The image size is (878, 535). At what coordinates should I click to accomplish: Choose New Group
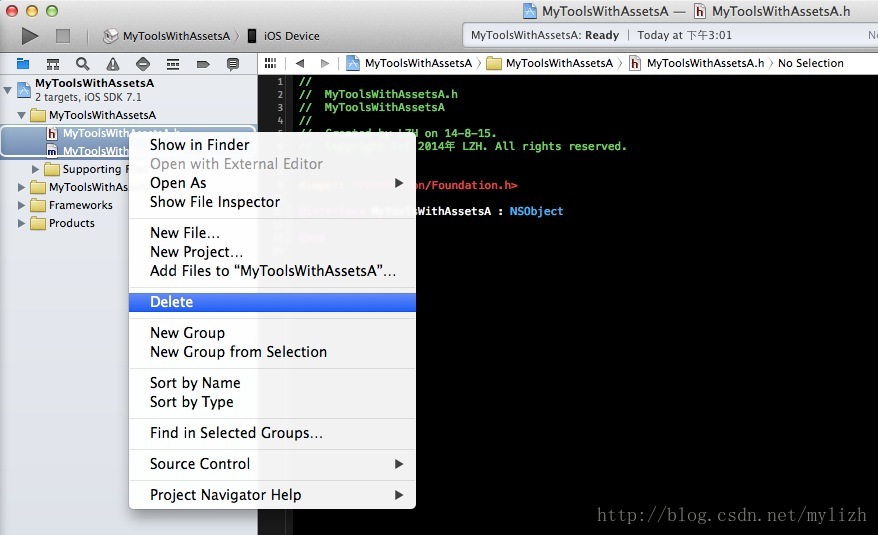(272, 333)
